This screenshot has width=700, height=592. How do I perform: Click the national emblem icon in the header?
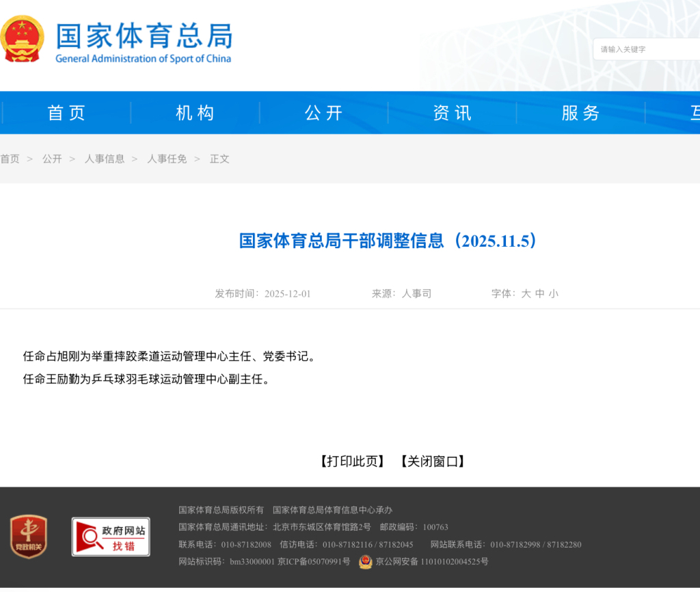click(x=23, y=39)
